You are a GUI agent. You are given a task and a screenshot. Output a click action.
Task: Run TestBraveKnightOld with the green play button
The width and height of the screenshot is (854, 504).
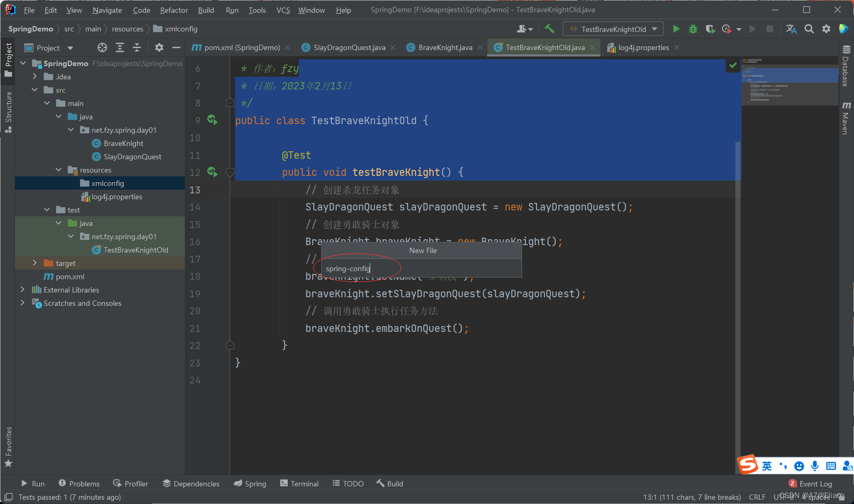pyautogui.click(x=676, y=29)
